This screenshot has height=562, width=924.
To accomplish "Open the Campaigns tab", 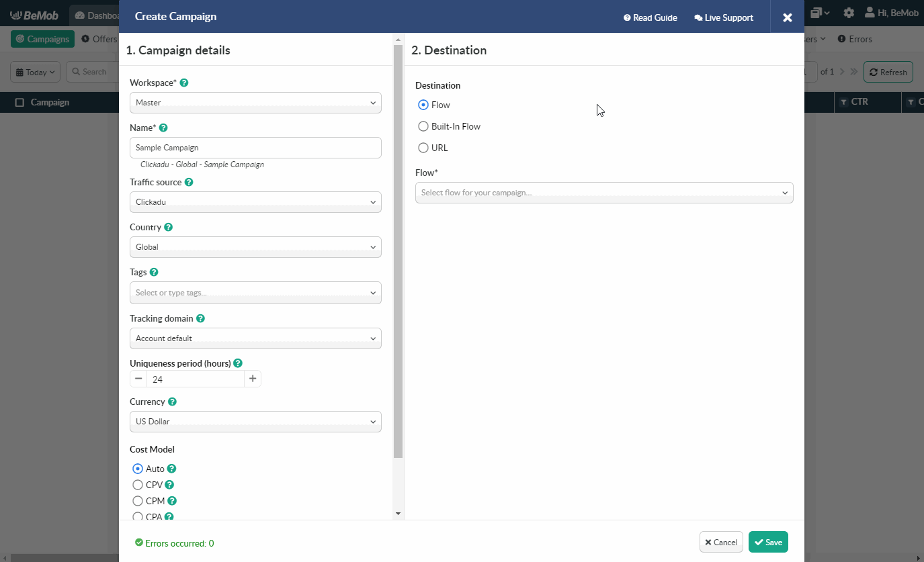I will click(42, 39).
